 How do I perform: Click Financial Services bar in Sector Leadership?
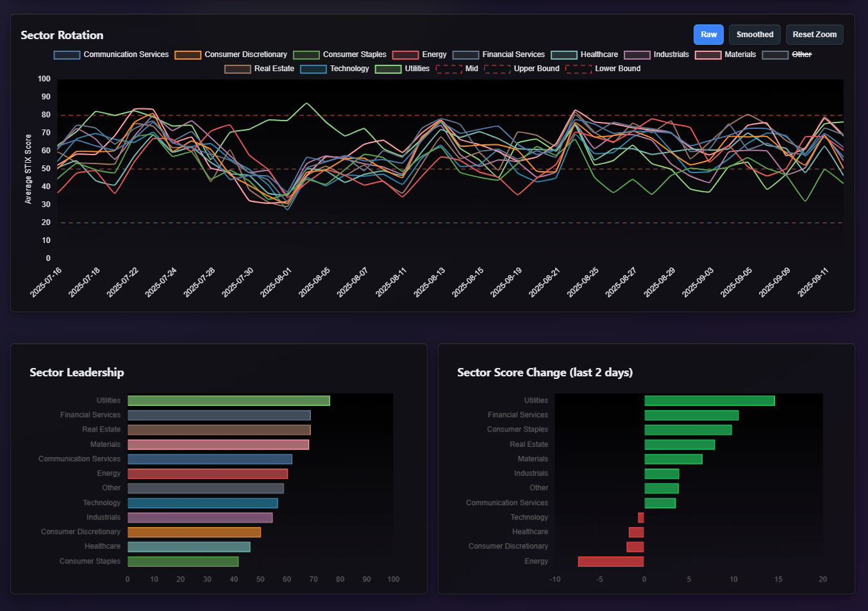(x=219, y=415)
